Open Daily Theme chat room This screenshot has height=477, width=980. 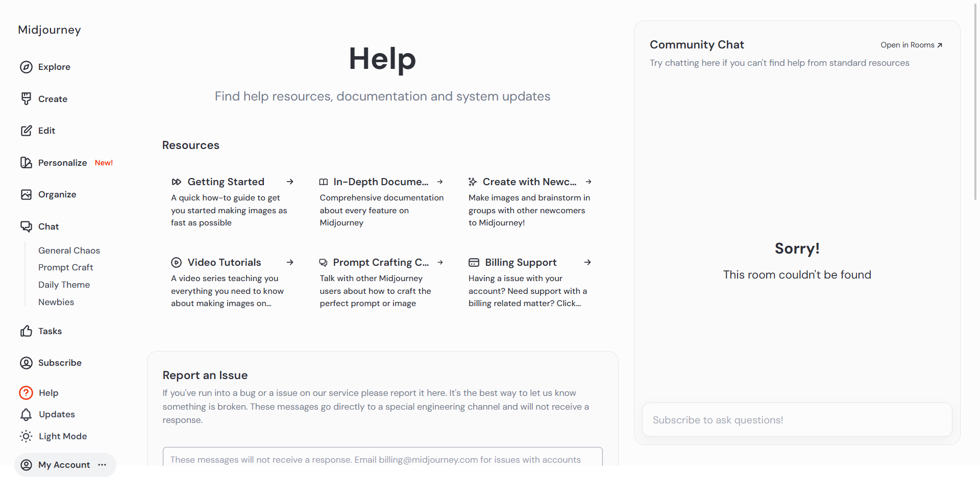pyautogui.click(x=64, y=285)
